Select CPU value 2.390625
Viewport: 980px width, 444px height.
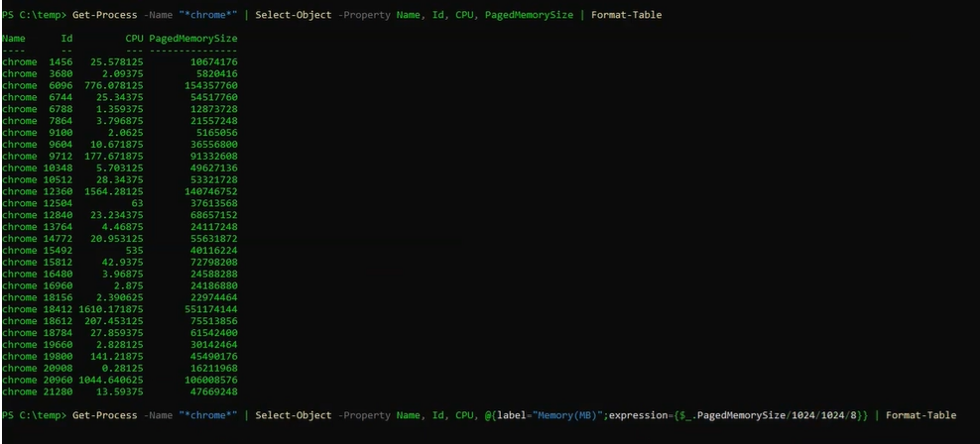coord(119,298)
